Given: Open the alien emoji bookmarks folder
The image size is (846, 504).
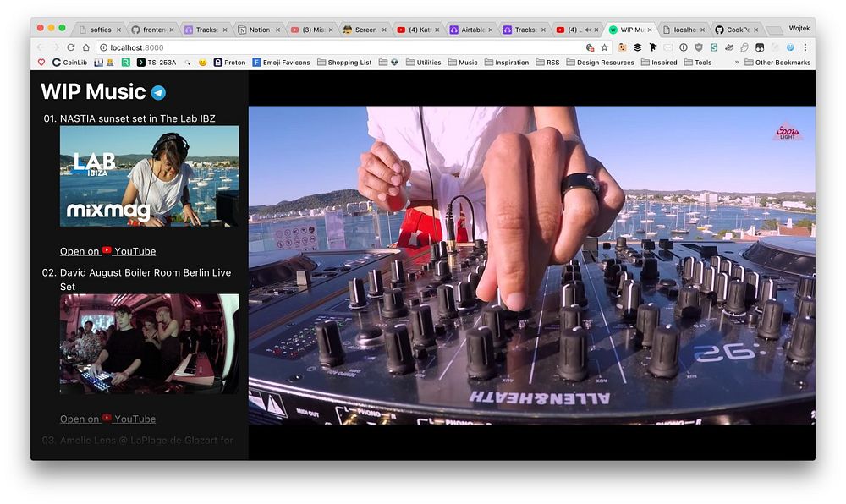Looking at the screenshot, I should pos(388,63).
